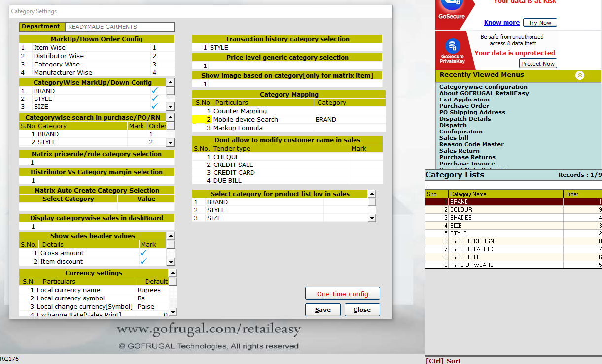This screenshot has width=602, height=364.
Task: Toggle STYLE checkmark in CategoryWise MarkUp/Down Config
Action: pos(155,99)
